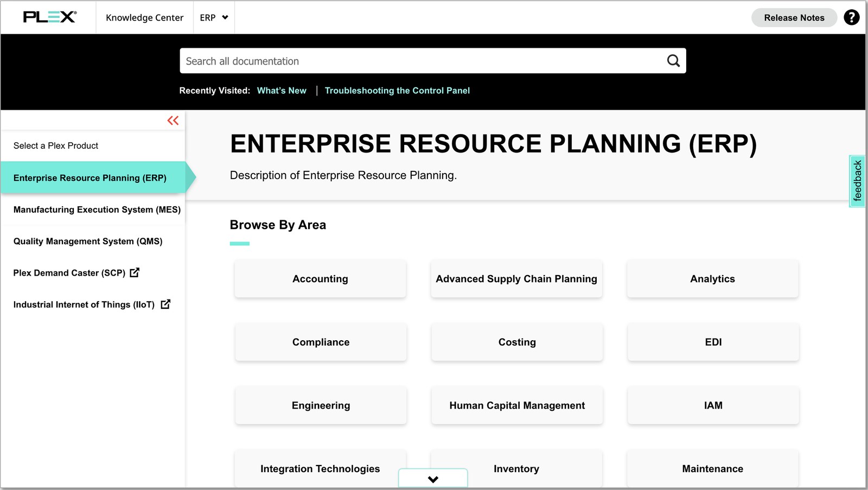Image resolution: width=868 pixels, height=490 pixels.
Task: Expand more areas using the bottom chevron
Action: tap(432, 478)
